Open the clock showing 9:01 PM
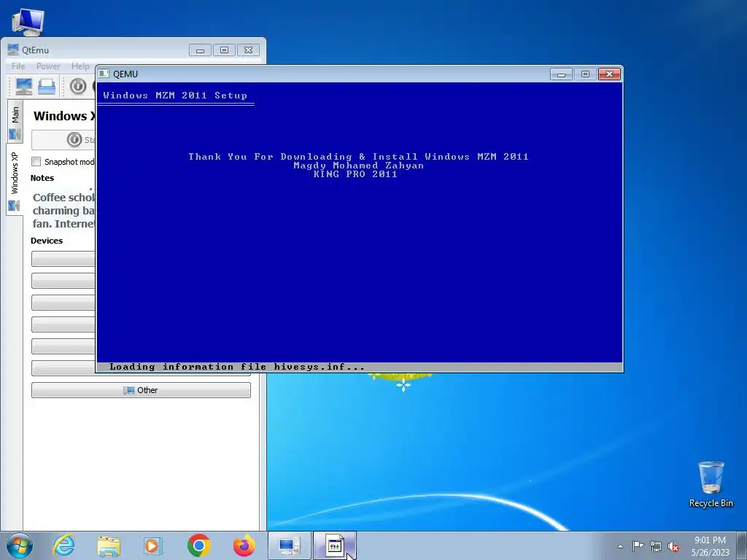The height and width of the screenshot is (560, 747). pyautogui.click(x=711, y=546)
